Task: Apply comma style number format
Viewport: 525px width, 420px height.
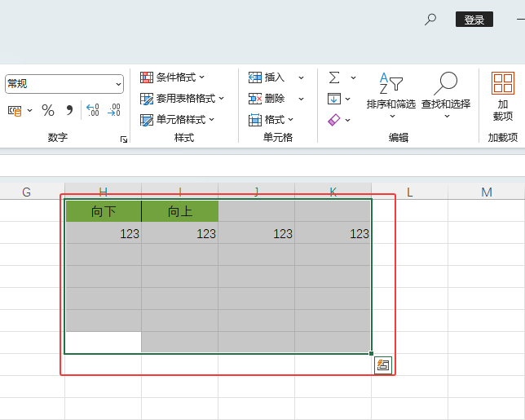Action: click(69, 110)
